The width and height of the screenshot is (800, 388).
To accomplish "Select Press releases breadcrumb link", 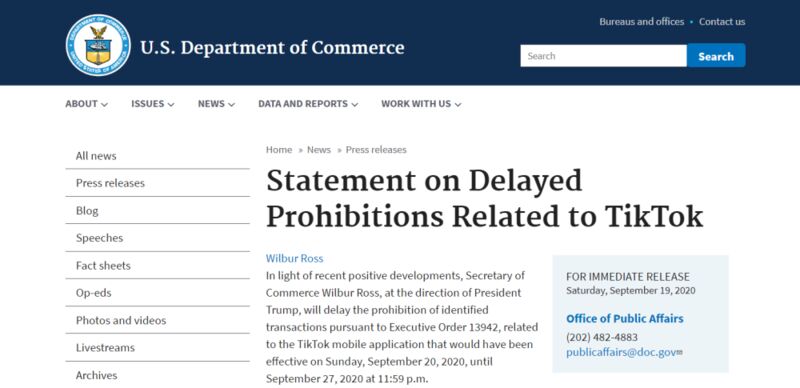I will (x=376, y=150).
